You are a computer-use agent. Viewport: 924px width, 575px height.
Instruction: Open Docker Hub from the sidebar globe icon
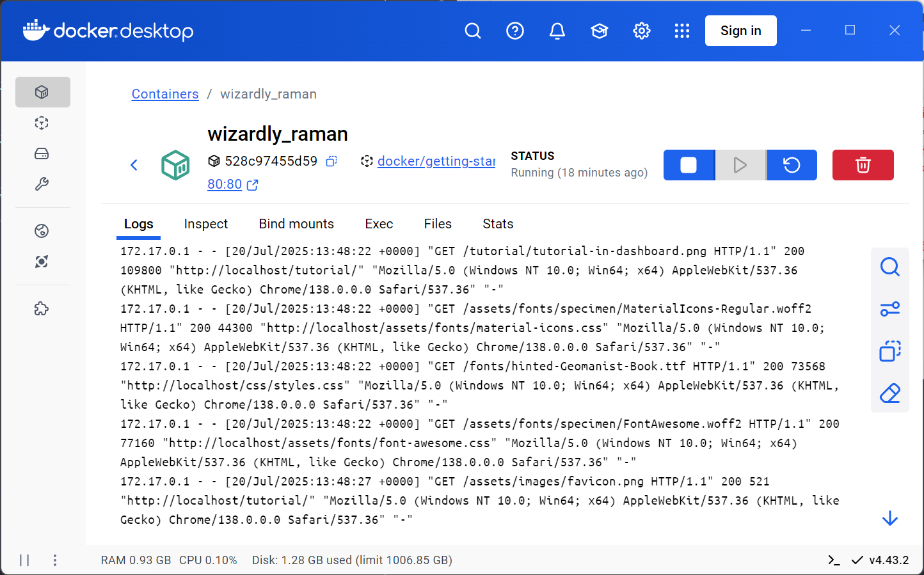click(42, 231)
